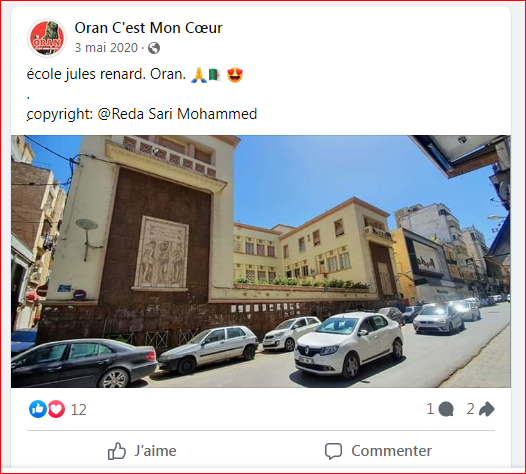Open the Oran page profile picture
This screenshot has width=526, height=474.
coord(47,38)
